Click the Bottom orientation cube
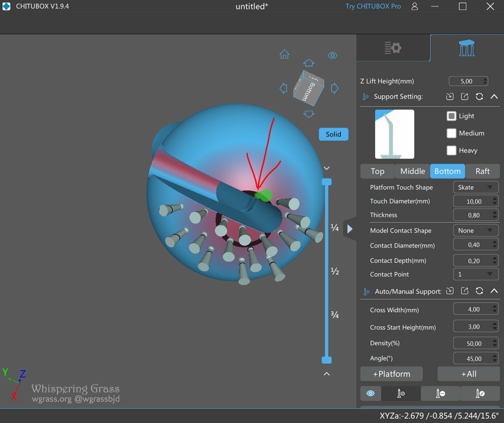 [x=309, y=89]
